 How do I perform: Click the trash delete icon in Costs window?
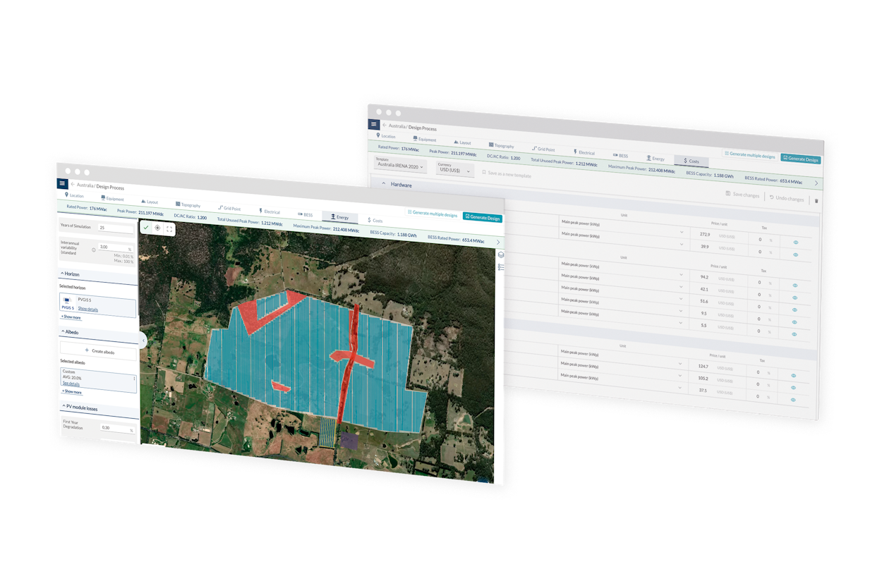click(x=816, y=201)
